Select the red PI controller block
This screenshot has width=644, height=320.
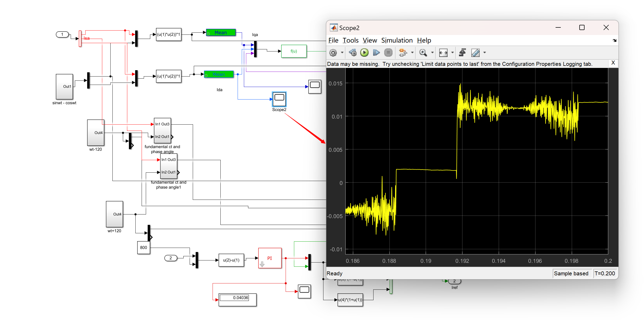[x=270, y=258]
